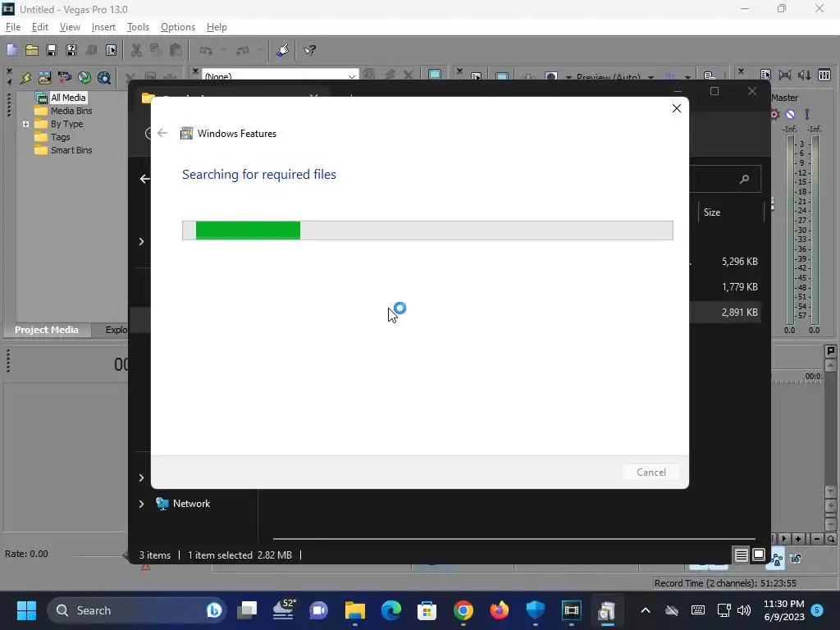Click the File Explorer back arrow
Viewport: 840px width, 630px height.
144,179
